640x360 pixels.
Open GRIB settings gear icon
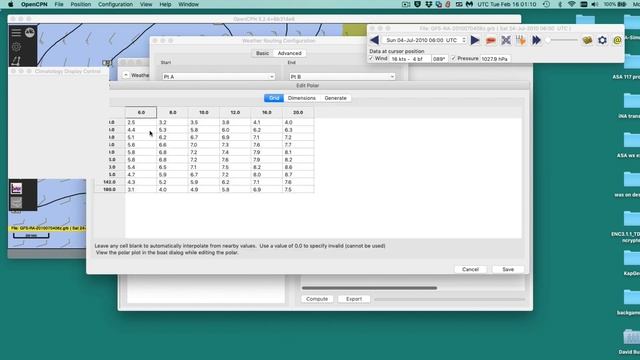click(x=602, y=40)
